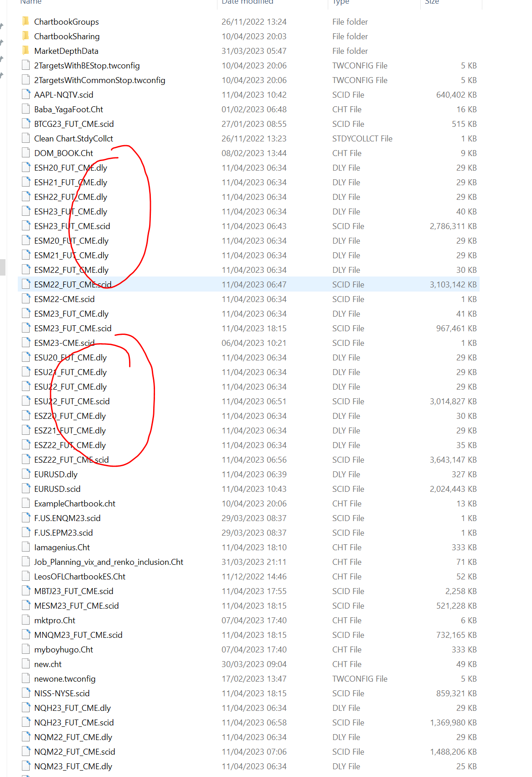532x777 pixels.
Task: Select the file NQH23_FUT_CME.dly
Action: pyautogui.click(x=72, y=708)
